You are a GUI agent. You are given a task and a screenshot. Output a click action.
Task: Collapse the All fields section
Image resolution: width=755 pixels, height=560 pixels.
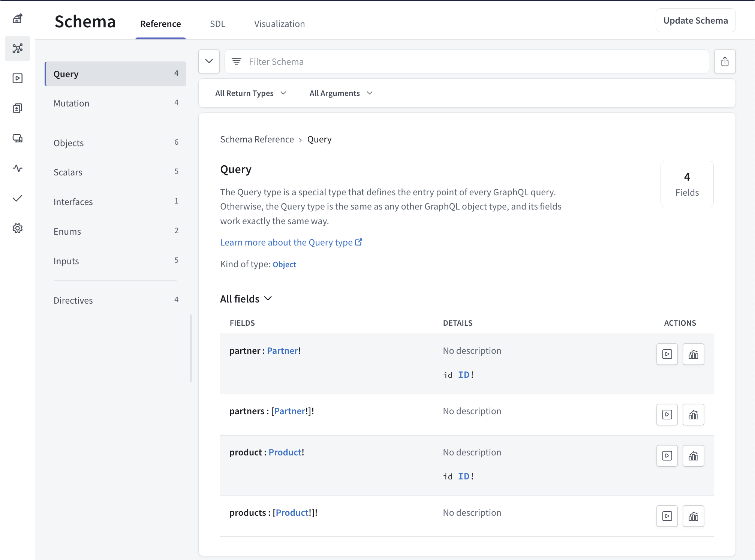pos(269,298)
